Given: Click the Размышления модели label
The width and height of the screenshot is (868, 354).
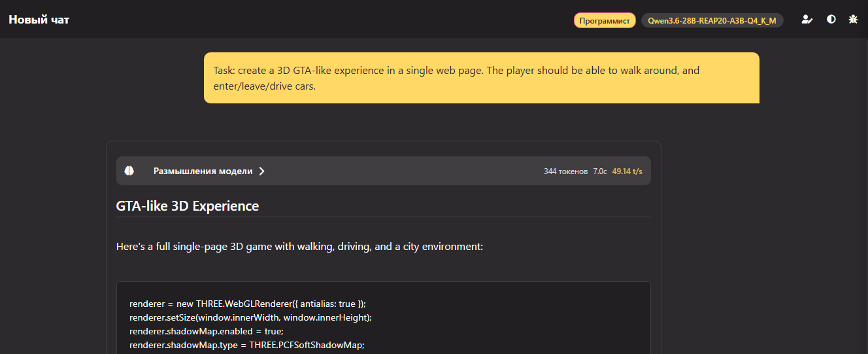Looking at the screenshot, I should point(203,171).
